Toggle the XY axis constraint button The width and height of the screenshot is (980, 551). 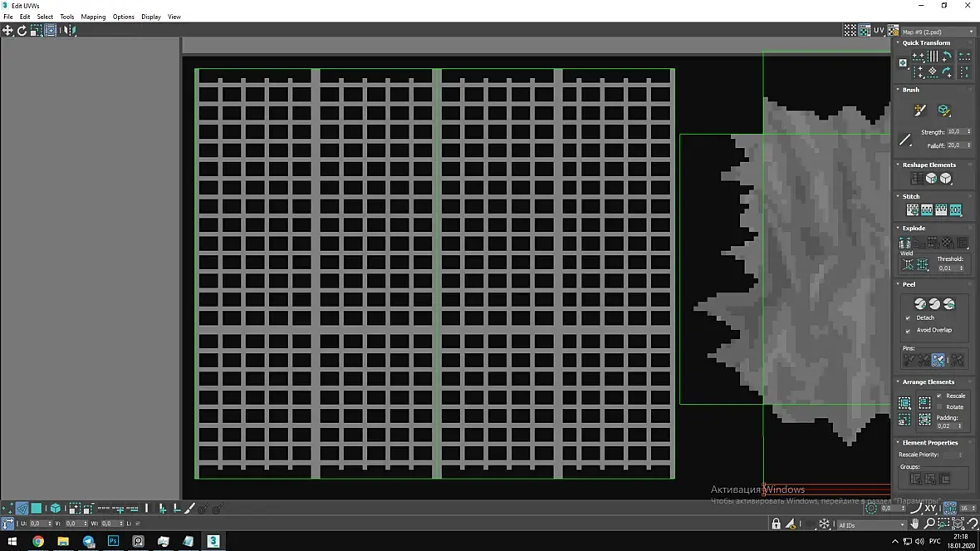click(x=930, y=509)
